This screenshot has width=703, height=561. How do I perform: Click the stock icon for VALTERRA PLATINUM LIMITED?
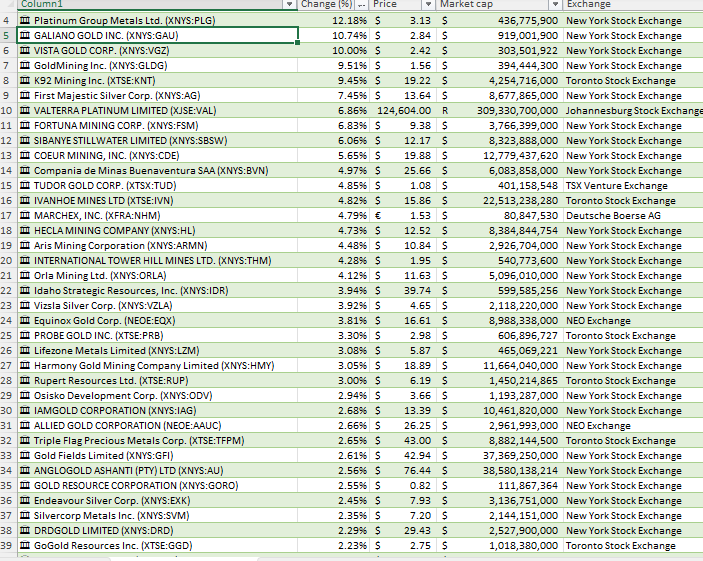(25, 110)
